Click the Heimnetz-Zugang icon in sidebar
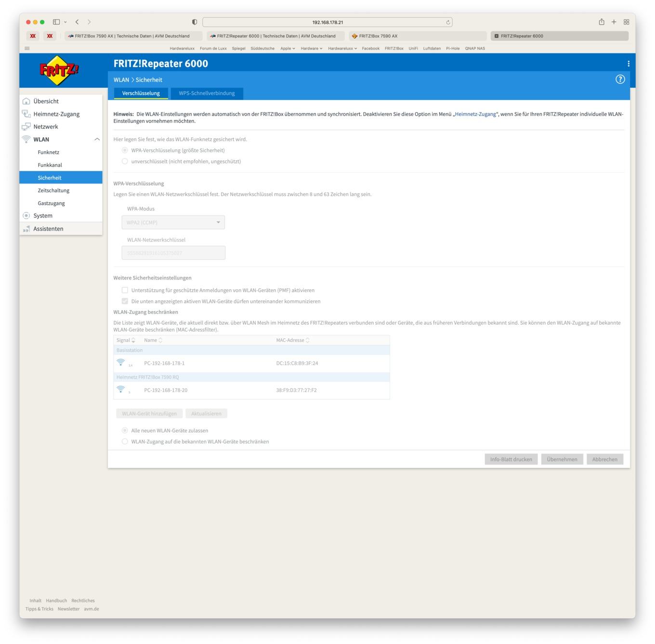The height and width of the screenshot is (644, 655). (x=26, y=114)
